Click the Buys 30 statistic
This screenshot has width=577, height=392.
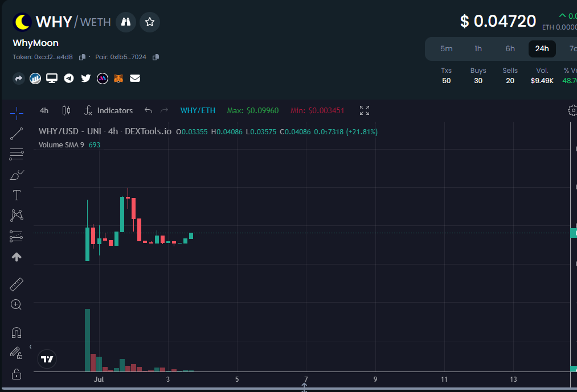(x=478, y=76)
